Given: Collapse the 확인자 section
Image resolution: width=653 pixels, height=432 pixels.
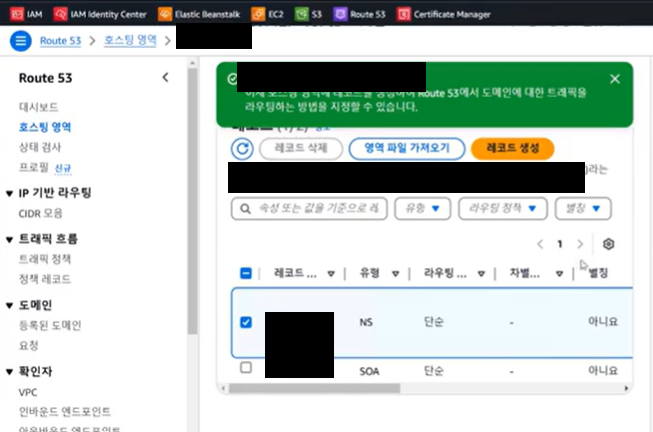Looking at the screenshot, I should [x=9, y=372].
